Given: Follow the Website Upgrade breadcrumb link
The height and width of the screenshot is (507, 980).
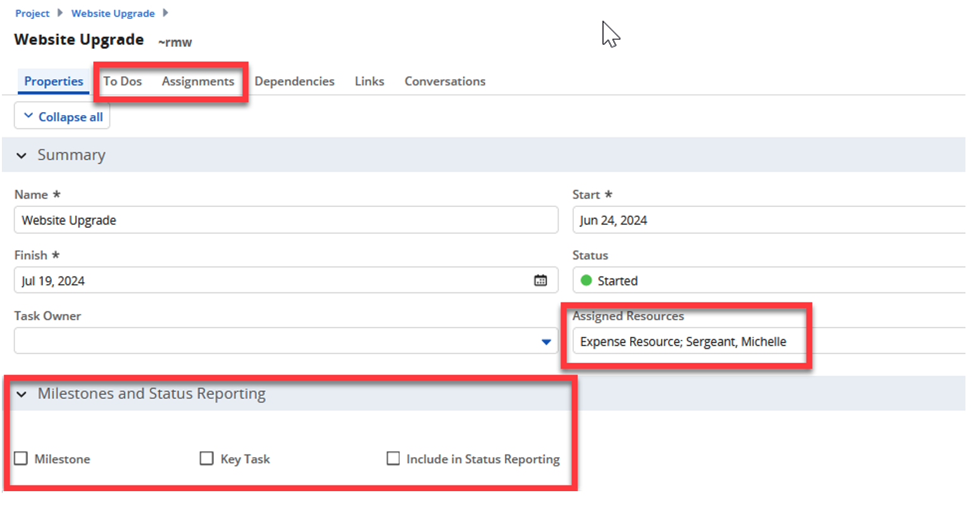Looking at the screenshot, I should 113,13.
